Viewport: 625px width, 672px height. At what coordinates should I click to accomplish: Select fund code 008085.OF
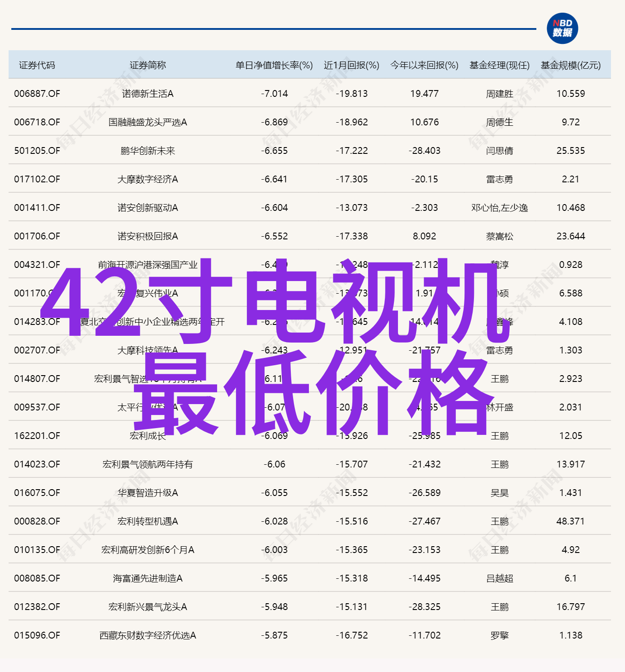click(37, 578)
